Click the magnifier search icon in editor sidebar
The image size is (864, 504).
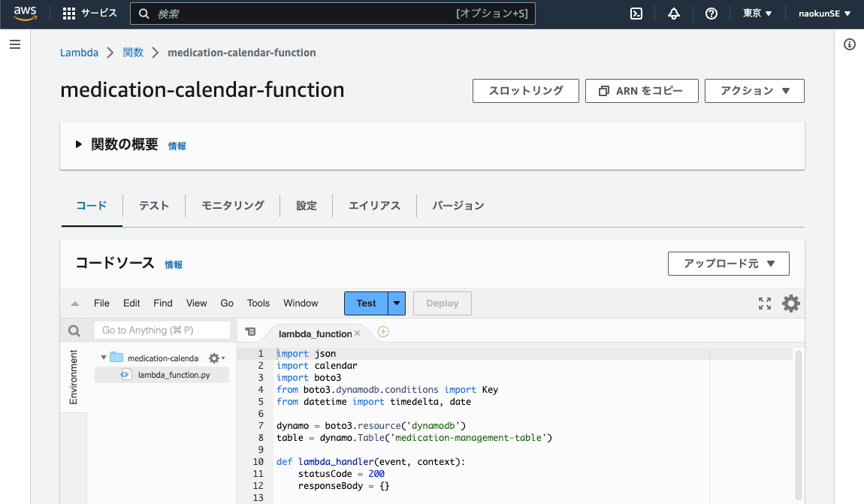[74, 330]
